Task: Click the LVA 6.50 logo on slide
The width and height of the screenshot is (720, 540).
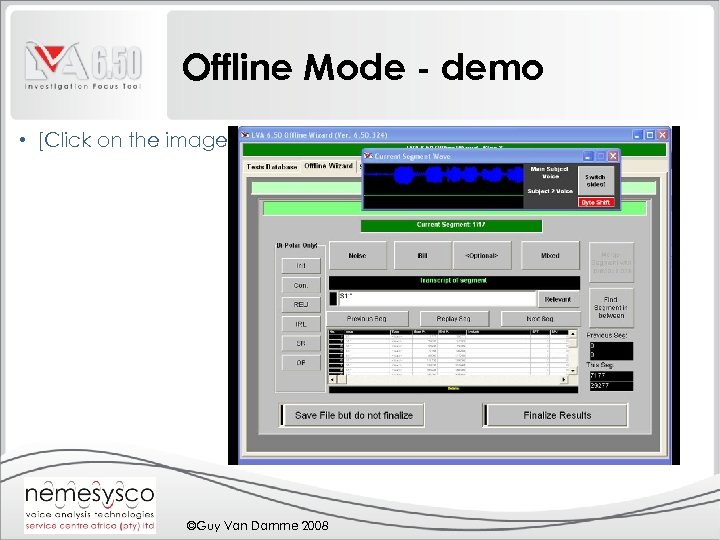Action: (x=83, y=66)
